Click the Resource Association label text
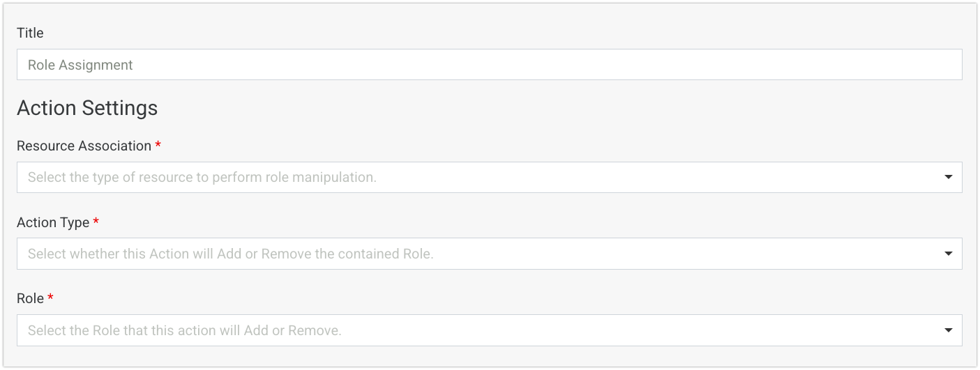The image size is (980, 370). [x=84, y=146]
